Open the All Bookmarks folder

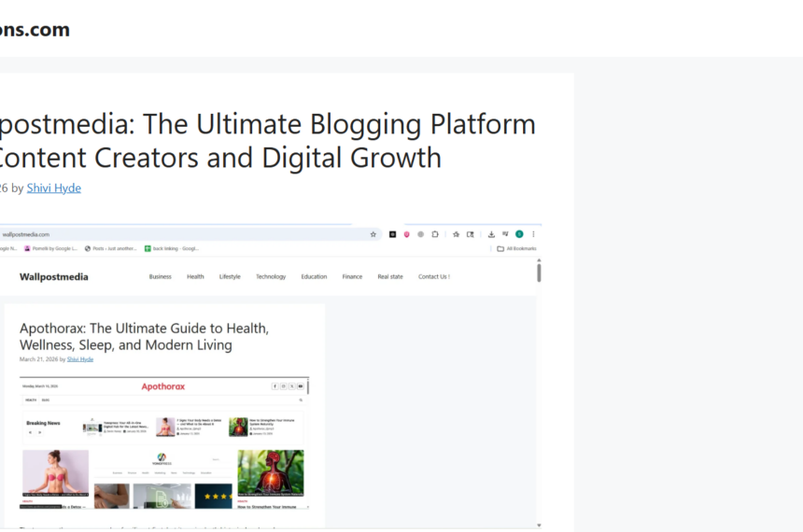point(516,248)
